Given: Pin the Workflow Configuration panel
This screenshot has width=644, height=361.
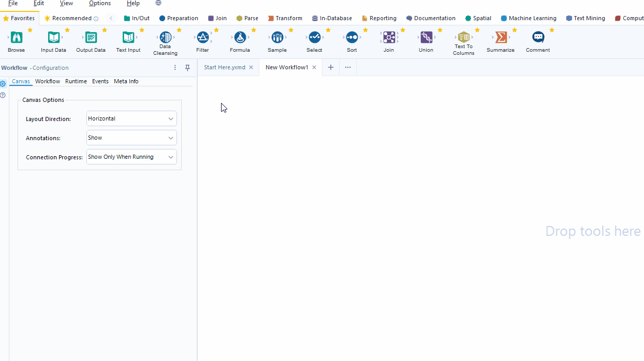Looking at the screenshot, I should [187, 67].
